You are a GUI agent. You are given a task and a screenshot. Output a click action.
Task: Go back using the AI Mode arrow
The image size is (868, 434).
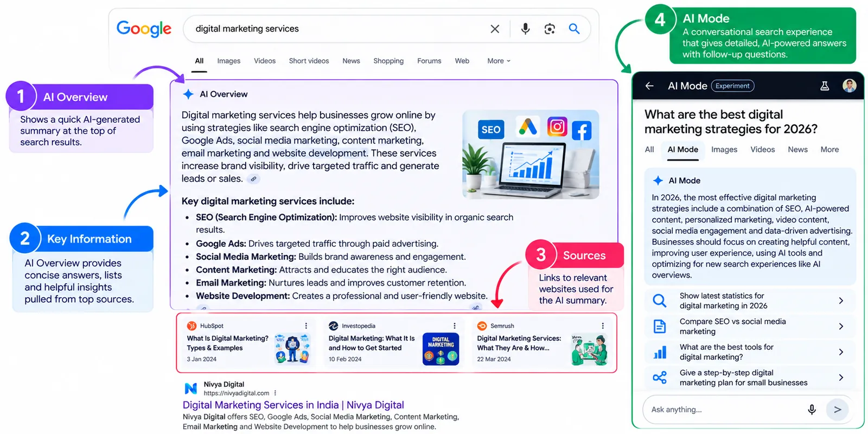pos(649,86)
